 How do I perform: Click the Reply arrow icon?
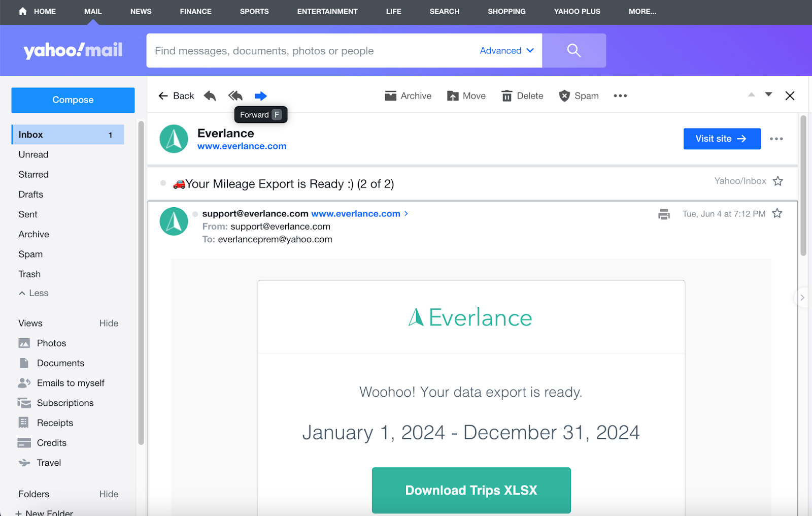[210, 96]
